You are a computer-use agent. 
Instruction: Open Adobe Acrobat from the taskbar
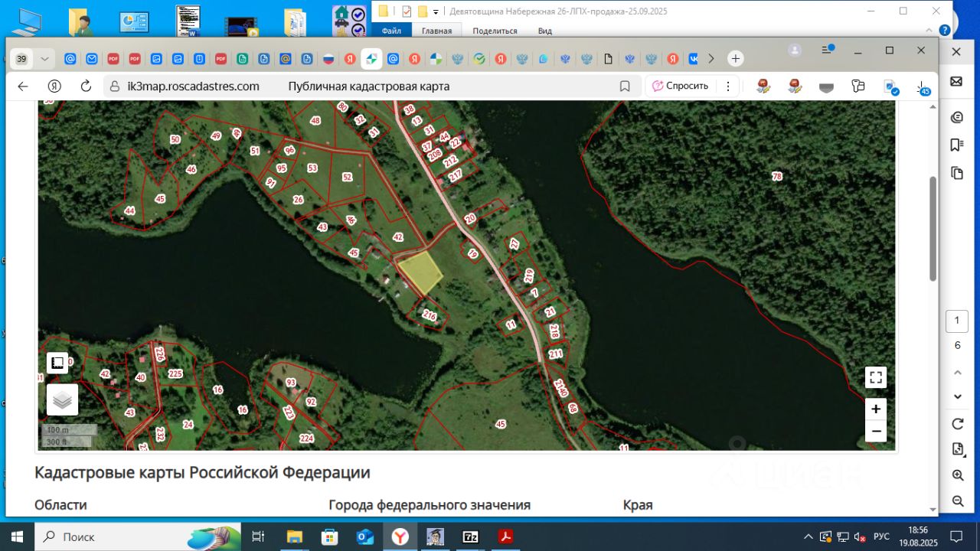506,536
